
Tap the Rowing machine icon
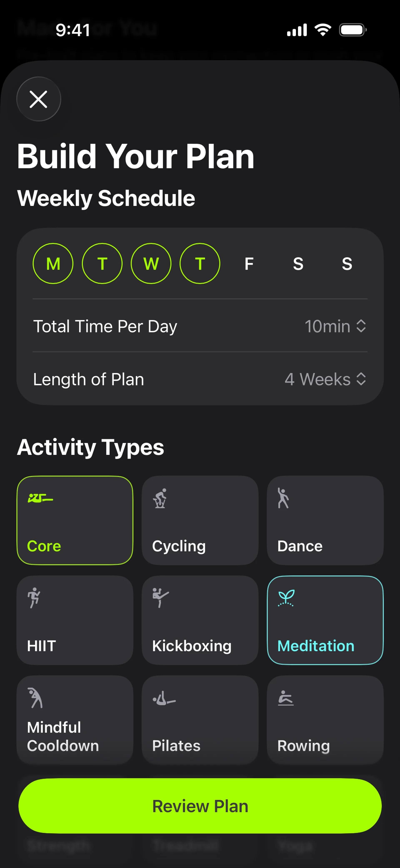pos(286,698)
